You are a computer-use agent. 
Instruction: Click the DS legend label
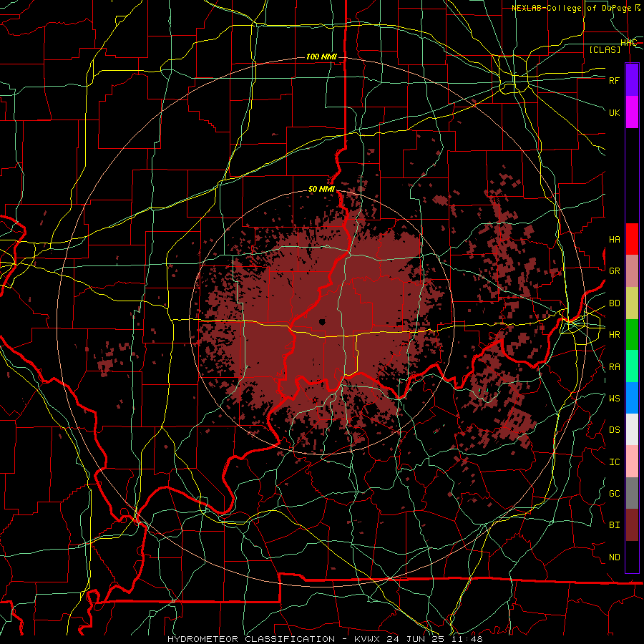tap(614, 430)
